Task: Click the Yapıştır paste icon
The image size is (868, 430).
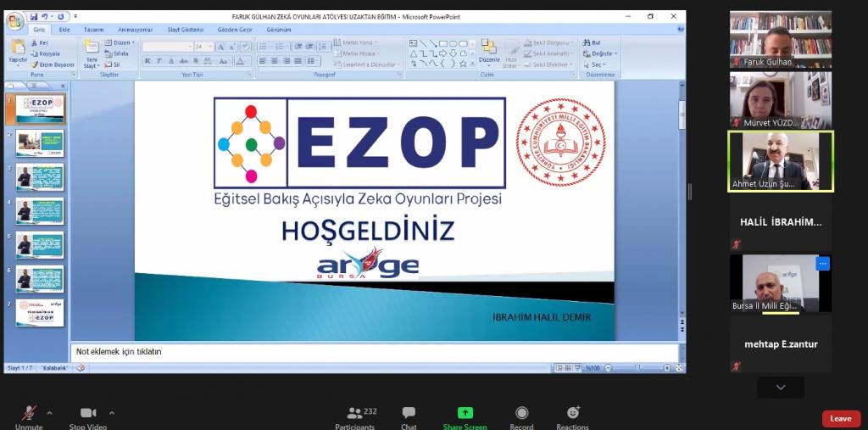Action: coord(18,47)
